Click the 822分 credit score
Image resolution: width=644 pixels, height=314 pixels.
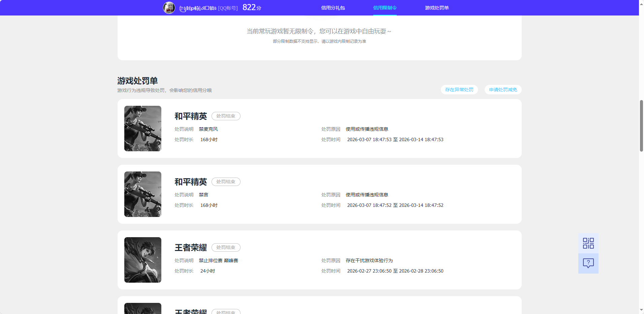point(252,7)
